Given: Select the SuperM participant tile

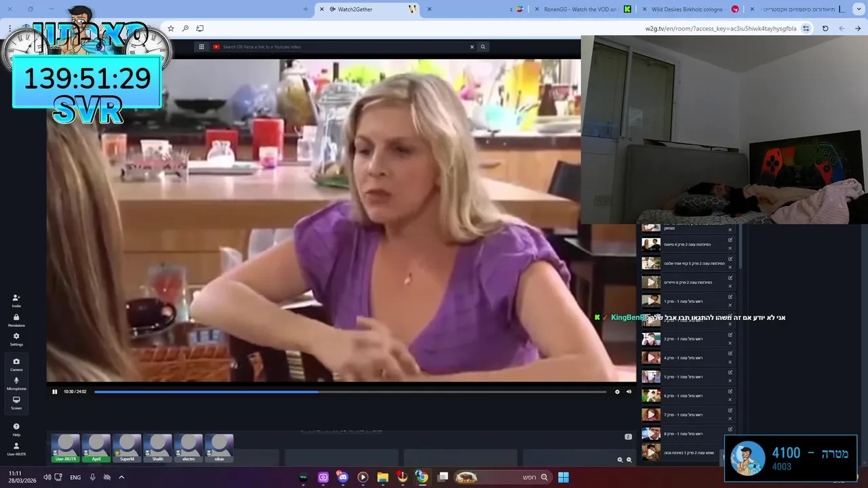Looking at the screenshot, I should point(127,449).
